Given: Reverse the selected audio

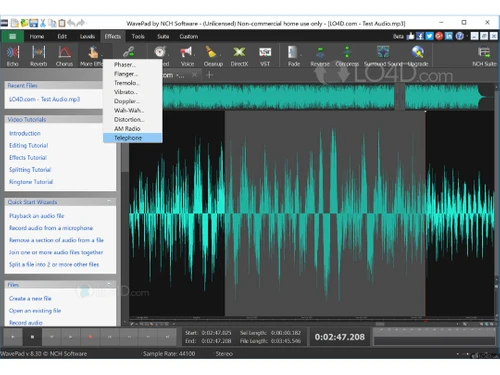Looking at the screenshot, I should point(320,56).
